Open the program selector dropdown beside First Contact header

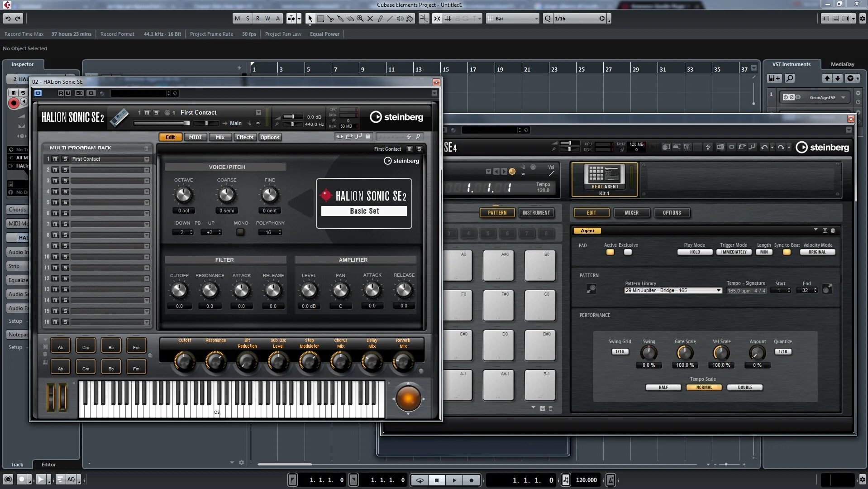click(258, 113)
